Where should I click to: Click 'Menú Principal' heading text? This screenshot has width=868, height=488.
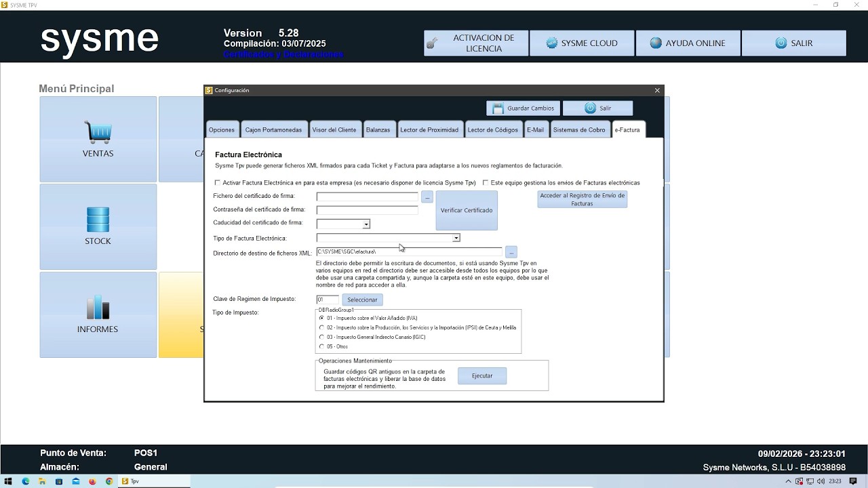(77, 89)
